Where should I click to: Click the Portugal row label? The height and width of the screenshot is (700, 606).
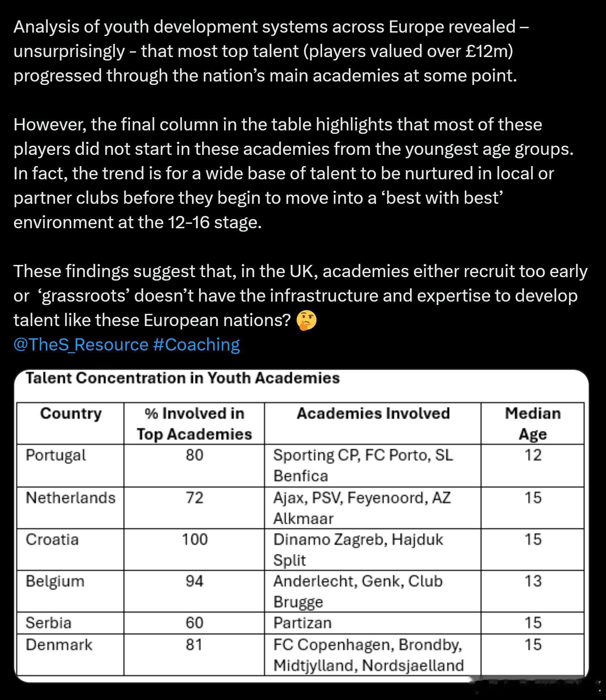coord(56,455)
